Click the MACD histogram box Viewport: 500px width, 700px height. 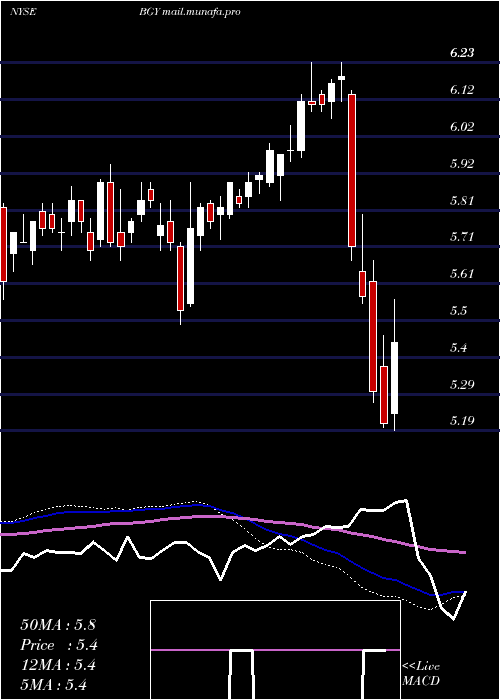pos(275,650)
